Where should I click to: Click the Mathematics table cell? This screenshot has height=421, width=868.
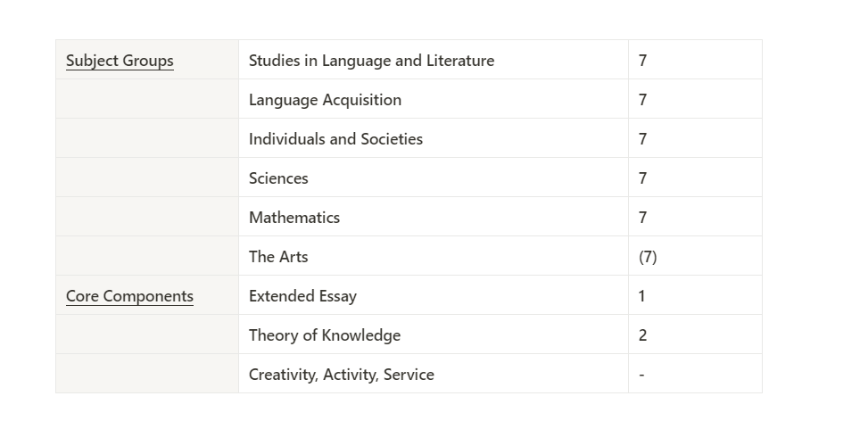[434, 217]
